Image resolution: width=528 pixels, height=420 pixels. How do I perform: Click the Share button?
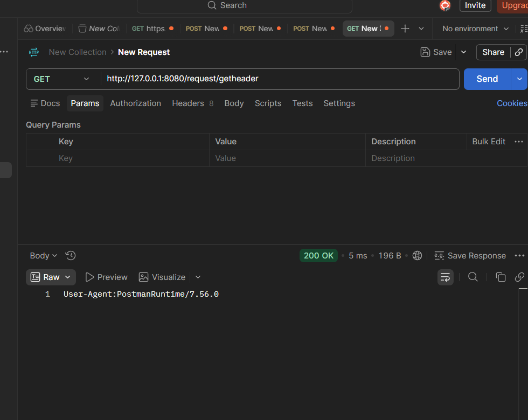(x=494, y=52)
